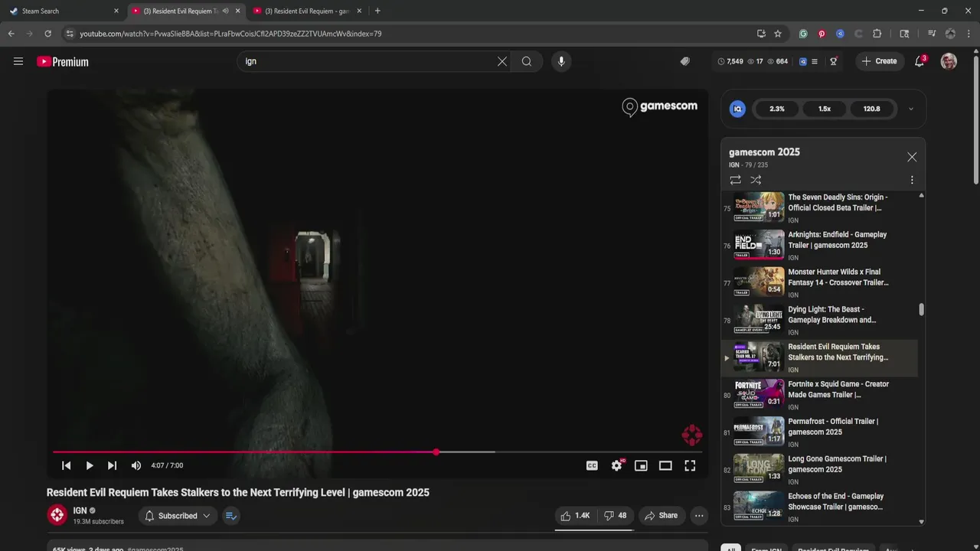Open Chrome media controls icon
The height and width of the screenshot is (551, 980).
(x=932, y=34)
